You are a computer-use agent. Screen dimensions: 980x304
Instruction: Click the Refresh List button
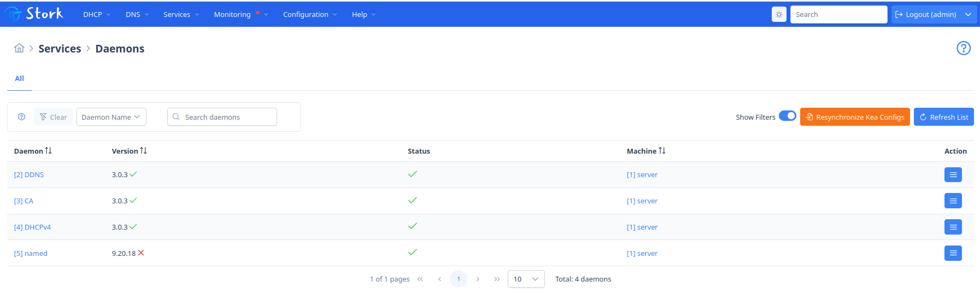(x=943, y=117)
